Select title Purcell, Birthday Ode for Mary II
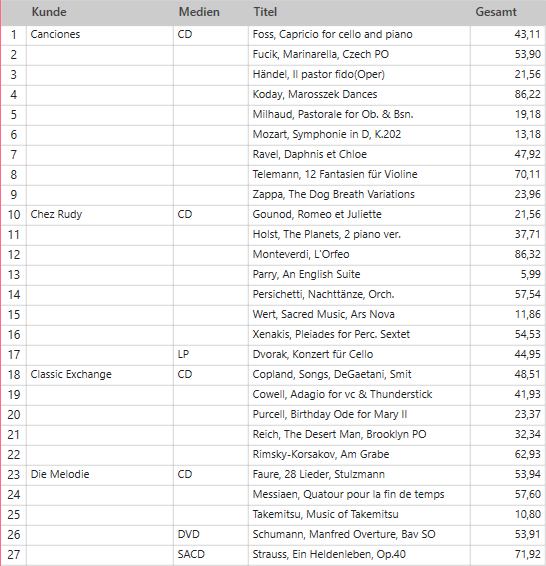Screen dimensions: 546x566 pyautogui.click(x=359, y=415)
